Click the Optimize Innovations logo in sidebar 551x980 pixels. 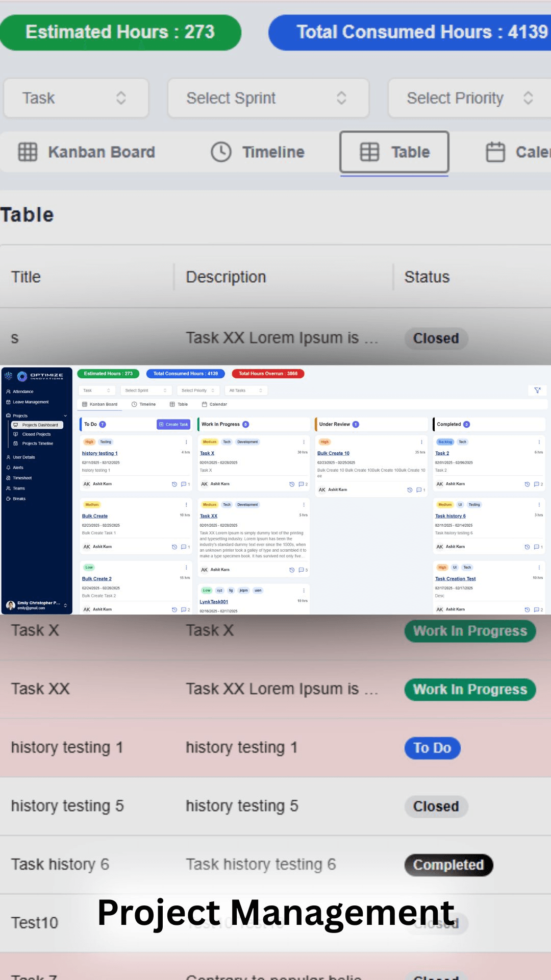[x=34, y=376]
